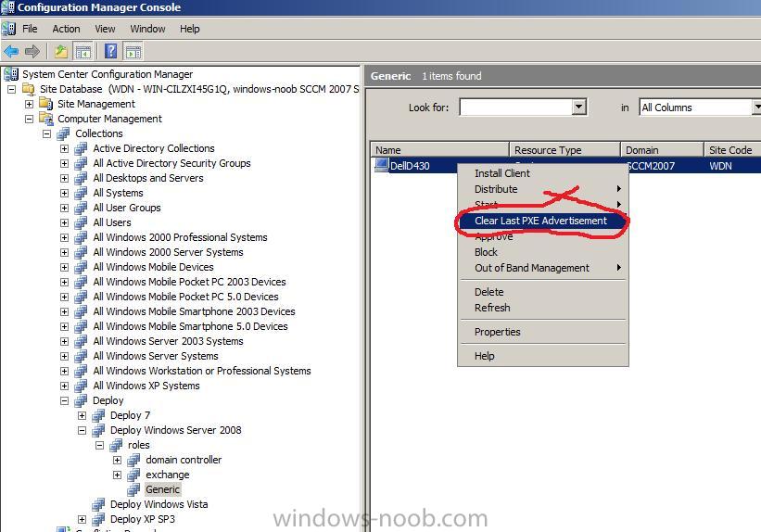Open the Help question mark toolbar icon
761x532 pixels.
110,51
